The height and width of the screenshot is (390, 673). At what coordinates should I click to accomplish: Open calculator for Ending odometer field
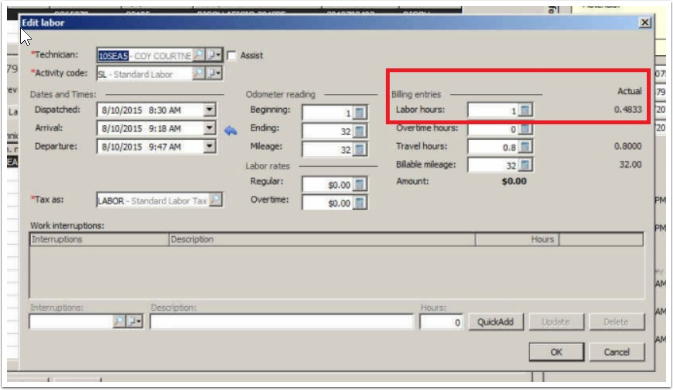pos(360,131)
